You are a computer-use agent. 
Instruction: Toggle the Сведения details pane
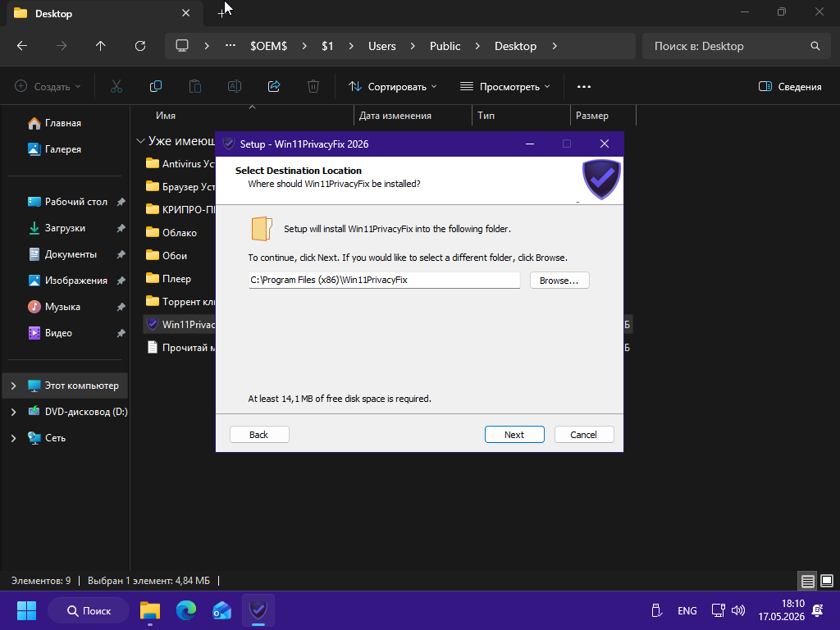pyautogui.click(x=790, y=86)
